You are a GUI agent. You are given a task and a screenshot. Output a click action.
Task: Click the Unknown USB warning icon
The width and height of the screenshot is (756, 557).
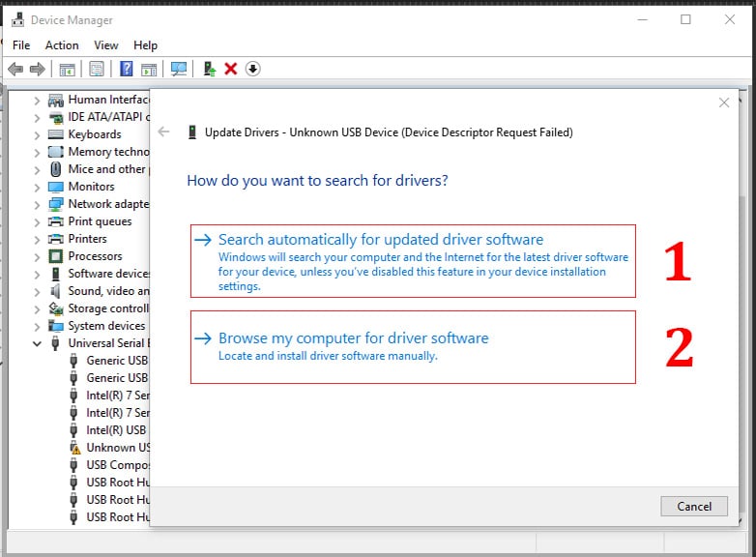[x=74, y=448]
